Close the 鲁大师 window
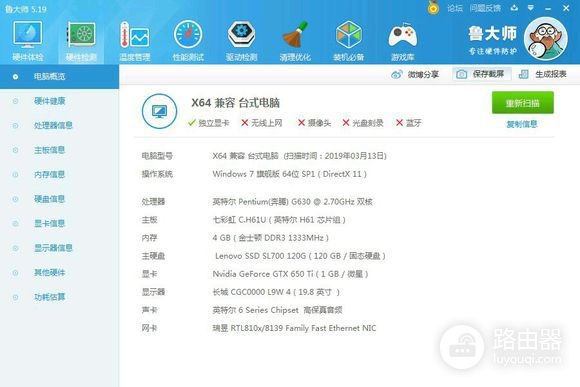 (566, 8)
